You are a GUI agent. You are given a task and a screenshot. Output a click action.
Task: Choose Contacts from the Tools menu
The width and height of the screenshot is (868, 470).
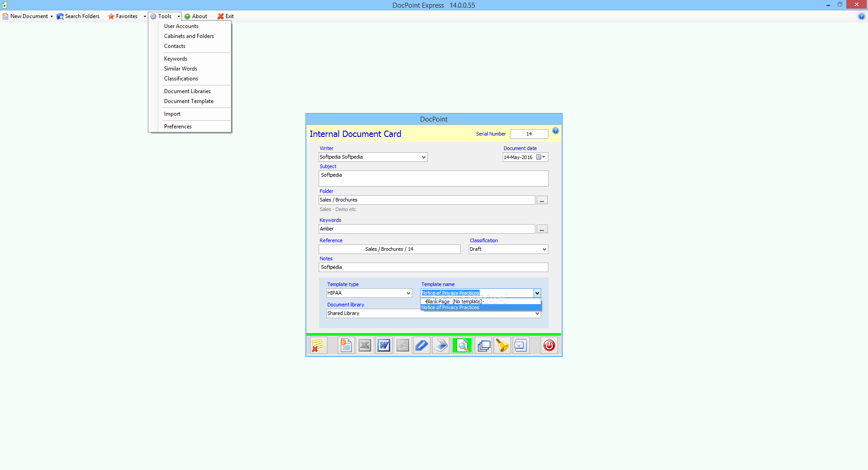coord(175,46)
